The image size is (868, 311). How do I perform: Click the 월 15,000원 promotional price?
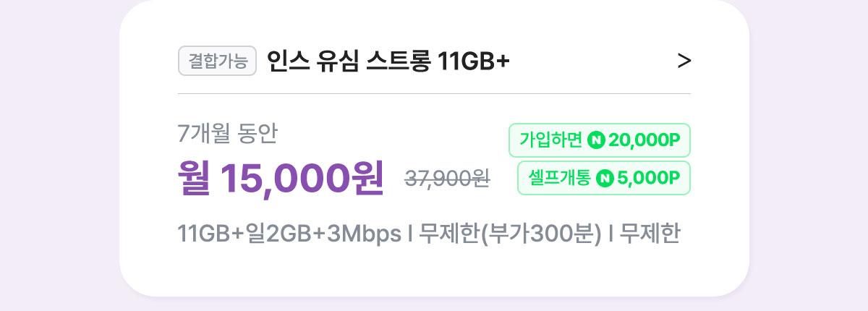pos(281,178)
